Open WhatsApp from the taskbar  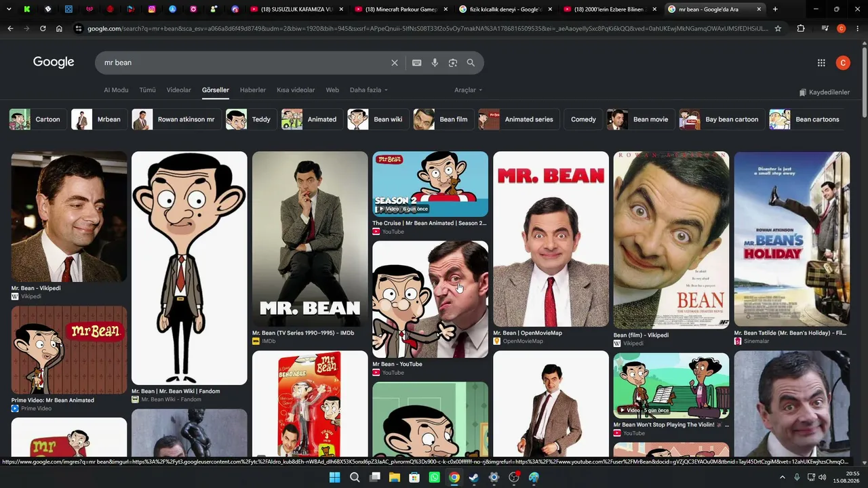(x=434, y=477)
